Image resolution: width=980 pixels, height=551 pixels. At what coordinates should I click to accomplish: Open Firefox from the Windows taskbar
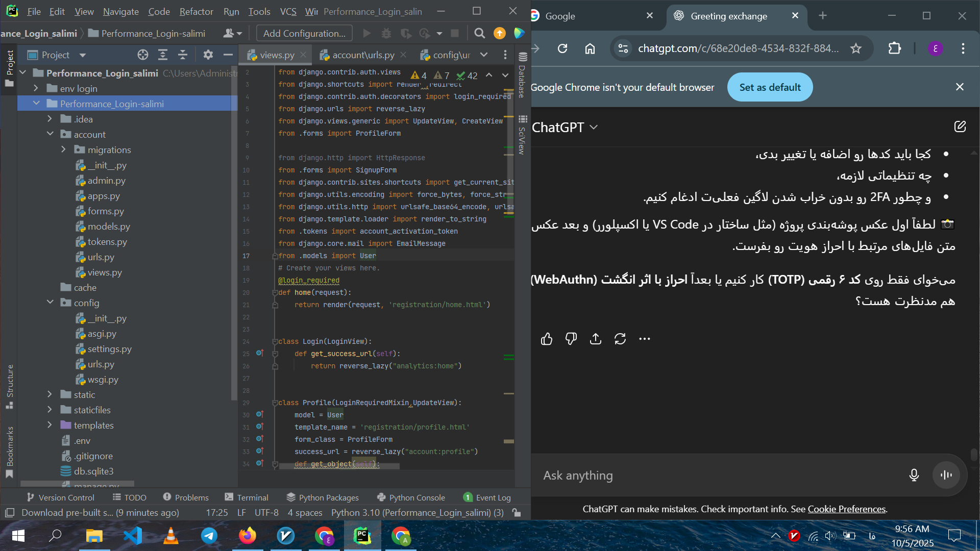247,536
